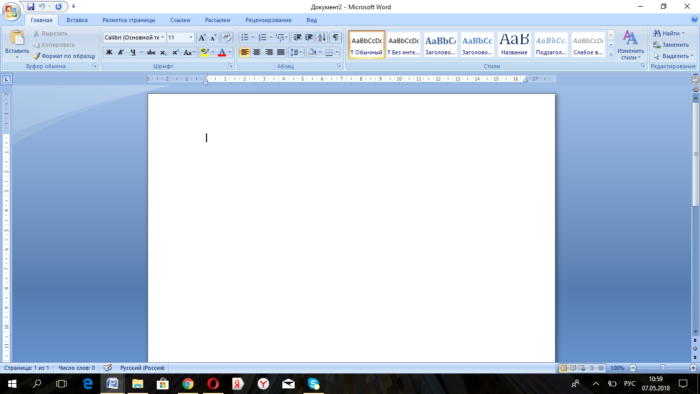Open the Рецензирование tab

pyautogui.click(x=268, y=20)
